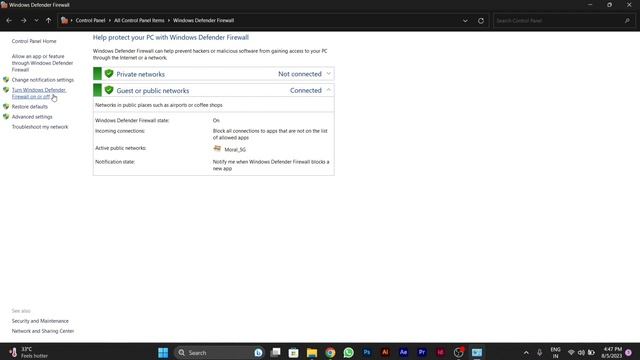Launch Premiere Pro from taskbar
The width and height of the screenshot is (640, 360).
coord(422,352)
